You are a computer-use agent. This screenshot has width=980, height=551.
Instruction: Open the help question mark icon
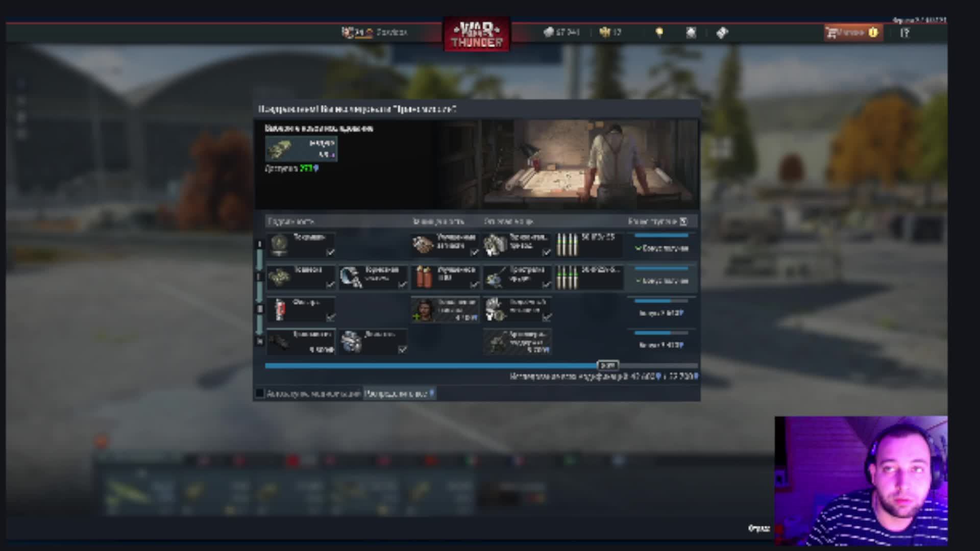click(904, 33)
